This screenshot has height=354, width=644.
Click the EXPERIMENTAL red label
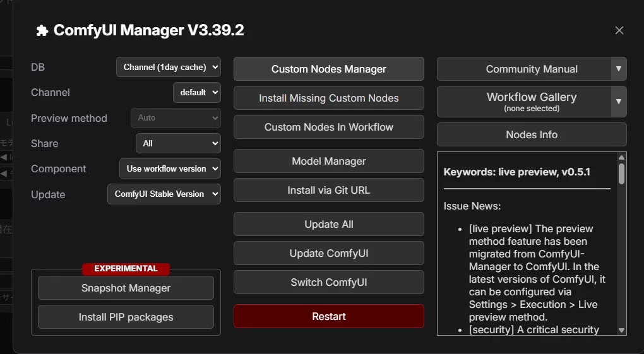click(x=126, y=269)
